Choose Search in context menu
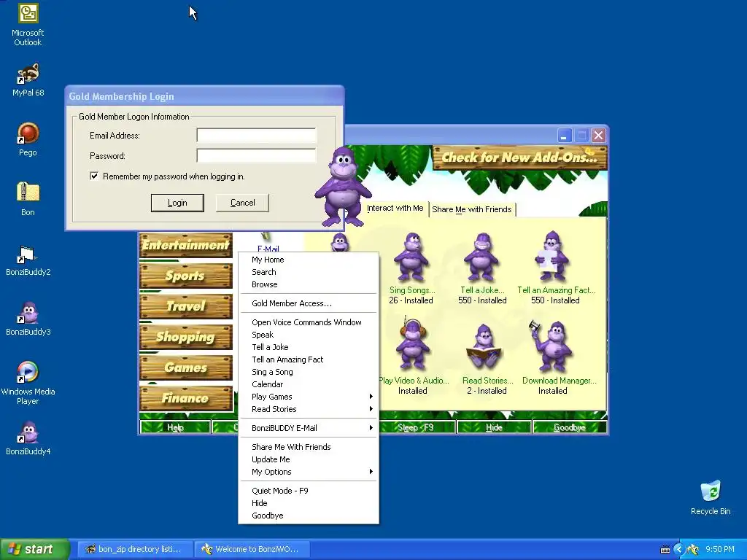The width and height of the screenshot is (747, 560). click(x=309, y=272)
